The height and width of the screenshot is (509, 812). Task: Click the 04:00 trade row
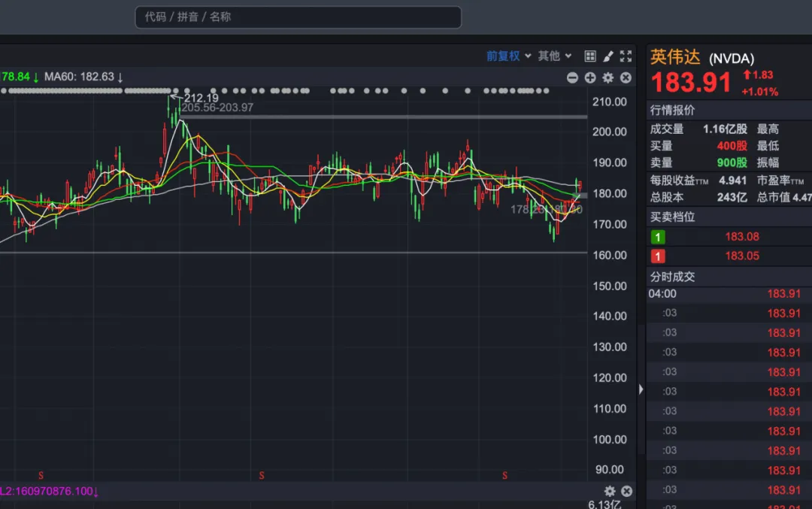click(x=729, y=293)
